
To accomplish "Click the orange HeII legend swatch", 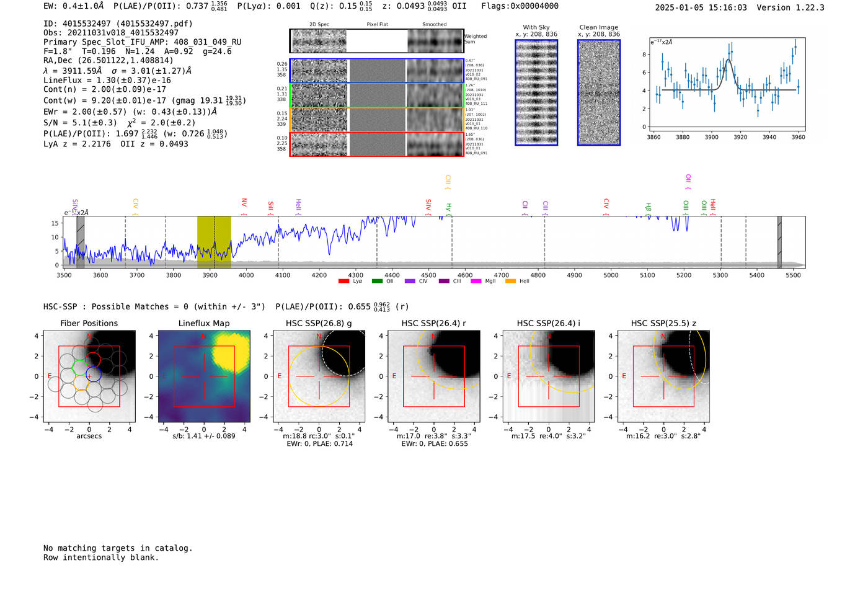I will (x=510, y=282).
